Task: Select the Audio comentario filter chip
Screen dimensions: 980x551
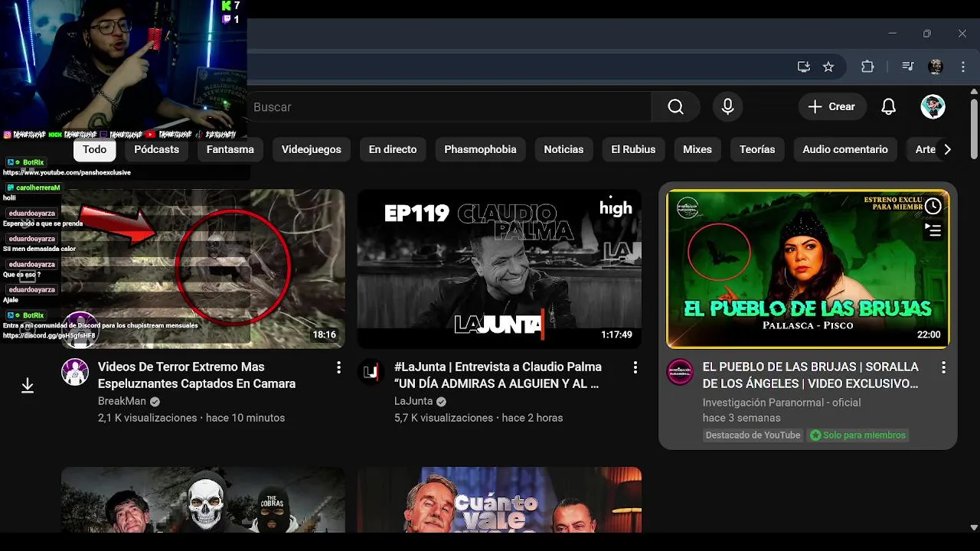Action: coord(845,149)
